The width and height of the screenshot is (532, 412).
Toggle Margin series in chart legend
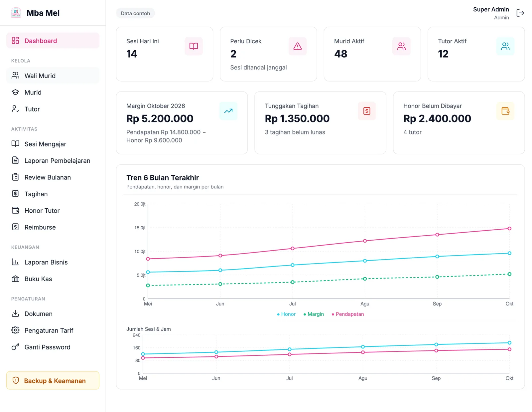click(314, 314)
